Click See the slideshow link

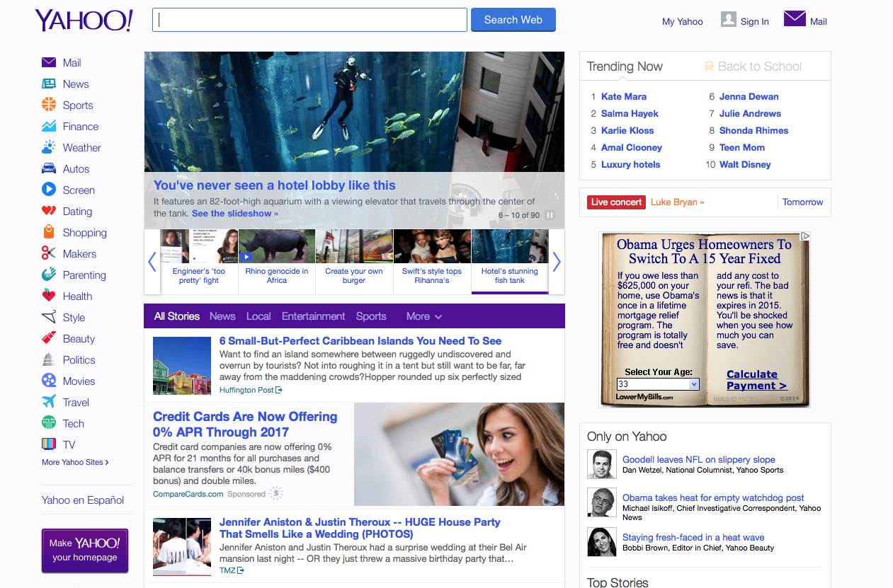(235, 214)
